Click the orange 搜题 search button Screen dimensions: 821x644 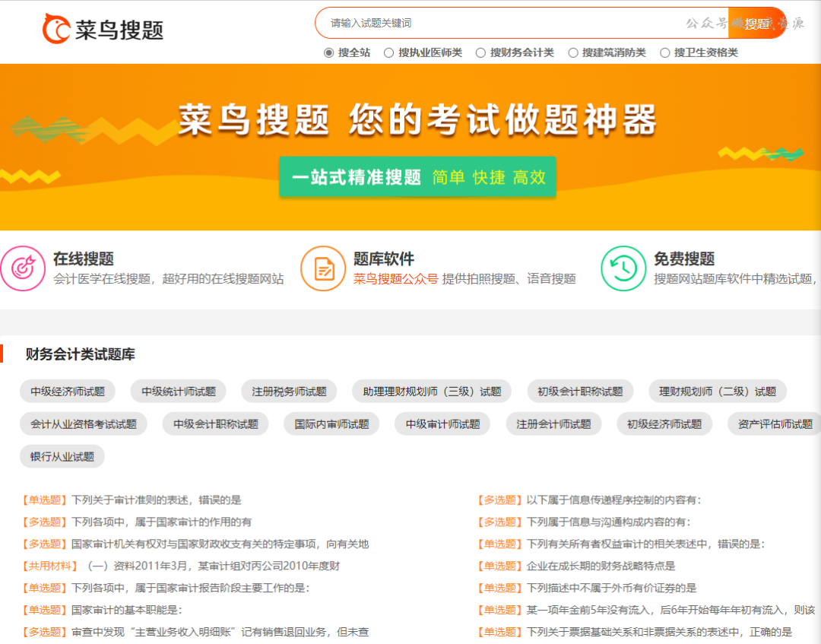point(756,23)
